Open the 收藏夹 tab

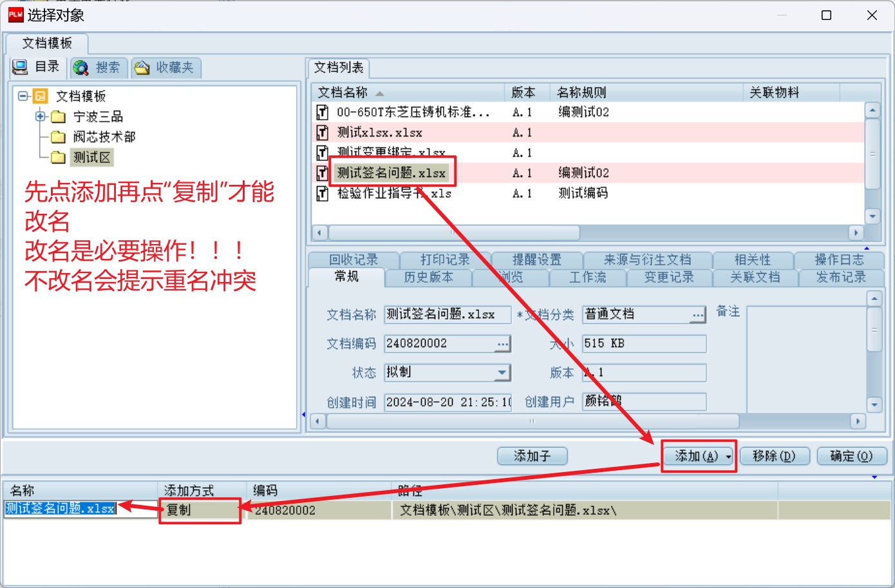[166, 67]
